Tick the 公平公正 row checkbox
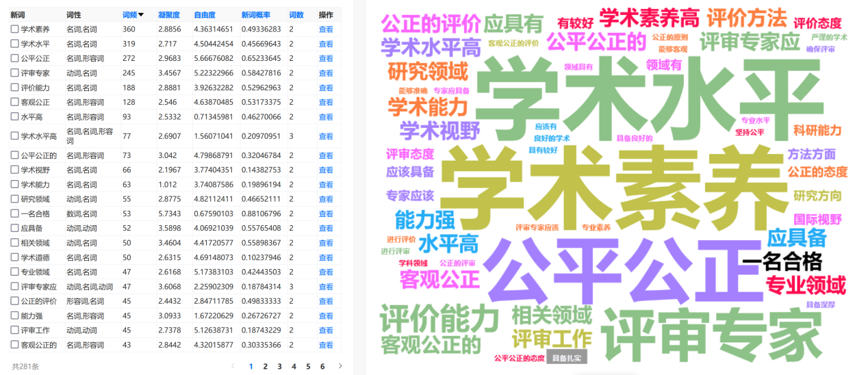 (x=15, y=58)
